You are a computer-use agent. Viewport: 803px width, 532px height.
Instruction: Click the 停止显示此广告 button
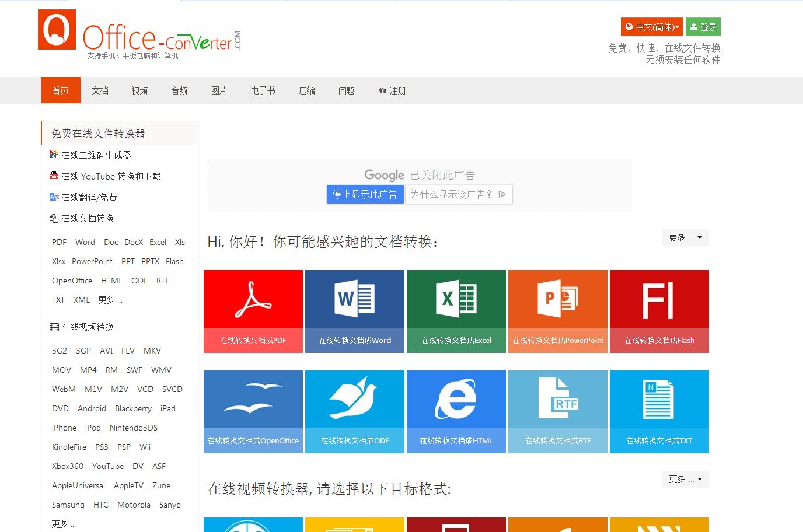coord(365,194)
